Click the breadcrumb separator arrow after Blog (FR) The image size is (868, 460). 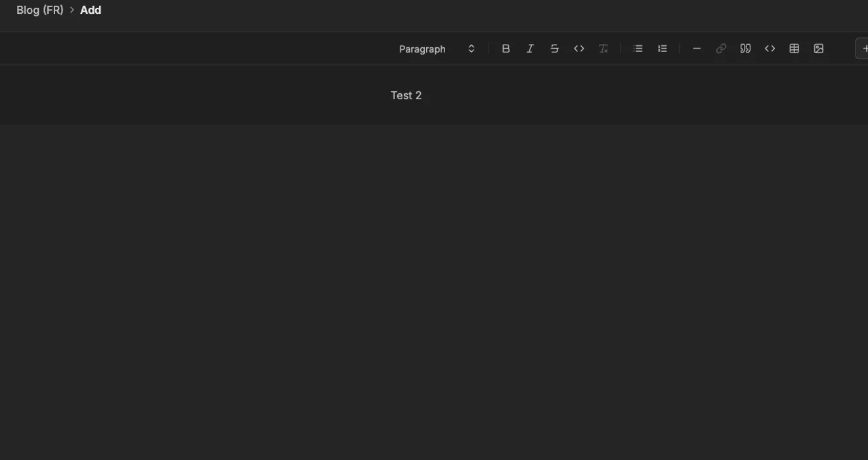click(72, 10)
